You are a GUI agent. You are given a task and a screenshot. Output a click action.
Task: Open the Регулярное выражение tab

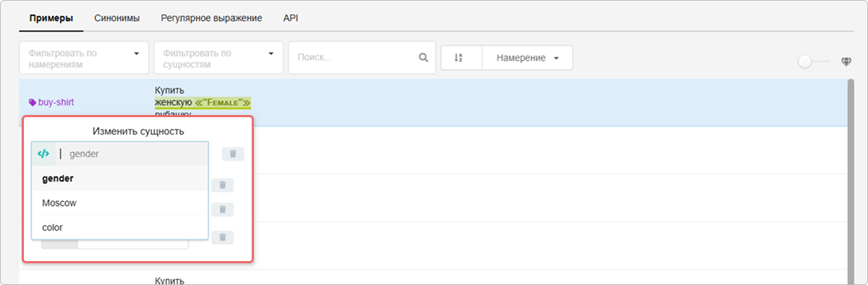click(211, 17)
